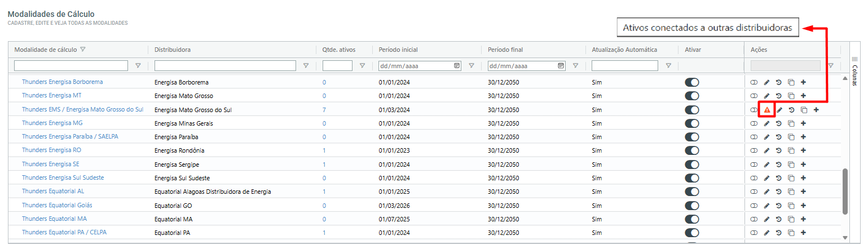
Task: Open calendar picker in Período inicial filter
Action: (457, 66)
